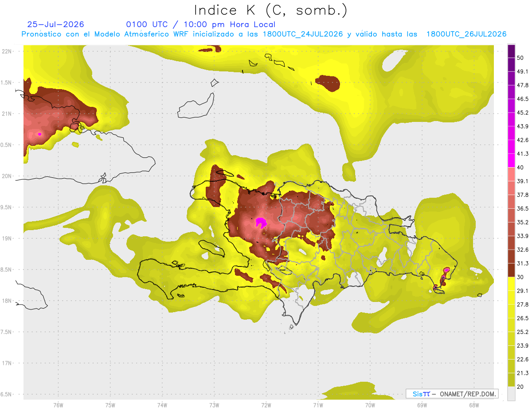Image resolution: width=532 pixels, height=411 pixels.
Task: Click the '75W' longitude label
Action: coord(110,405)
